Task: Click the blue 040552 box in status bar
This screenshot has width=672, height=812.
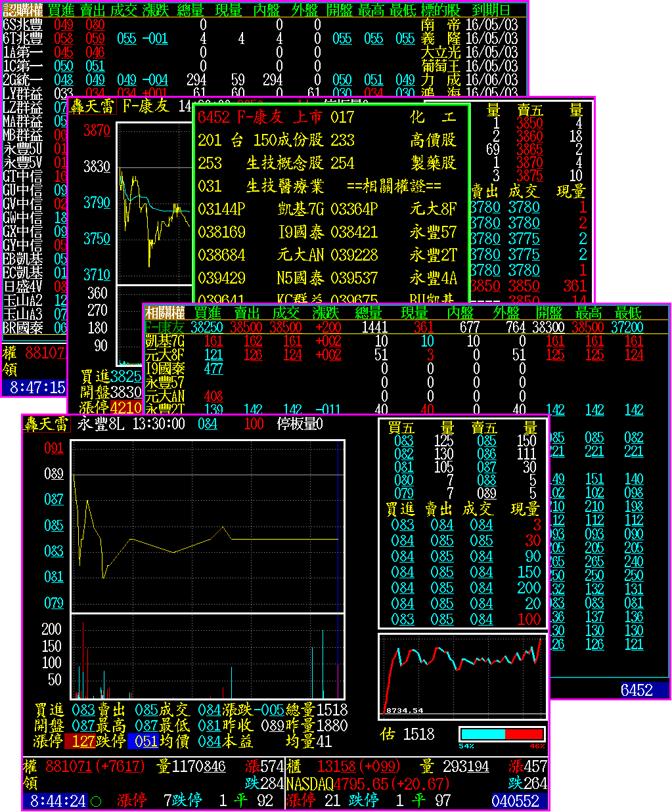Action: [515, 801]
